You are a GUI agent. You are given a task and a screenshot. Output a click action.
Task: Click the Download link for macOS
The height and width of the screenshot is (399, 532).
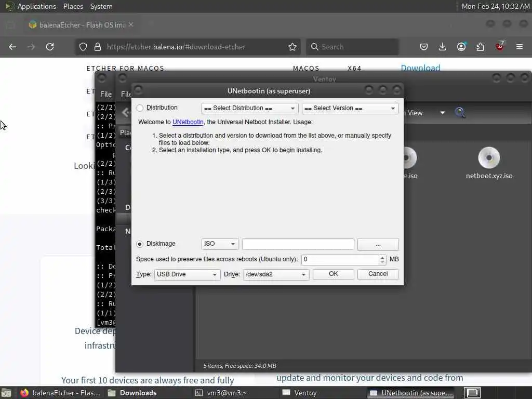coord(420,68)
